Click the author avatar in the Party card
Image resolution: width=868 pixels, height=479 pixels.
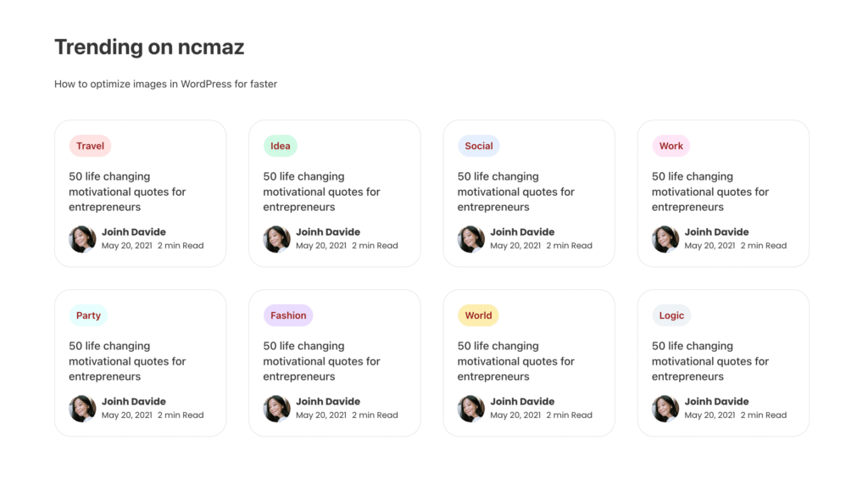click(x=82, y=409)
